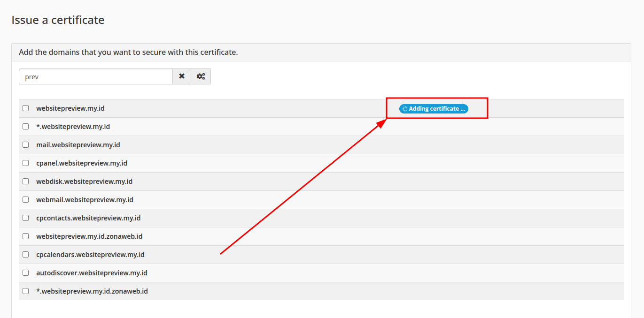Check the websitepreview.my.id checkbox
Viewport: 644px width, 318px height.
26,108
